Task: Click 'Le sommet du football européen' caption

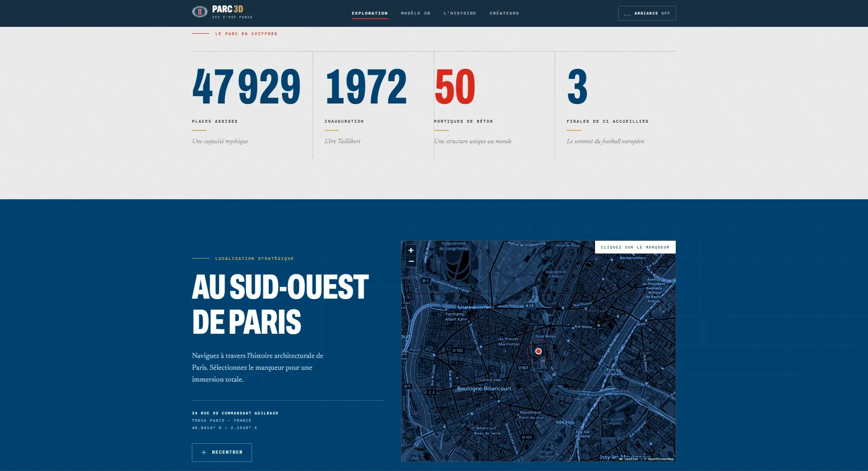Action: pyautogui.click(x=606, y=141)
